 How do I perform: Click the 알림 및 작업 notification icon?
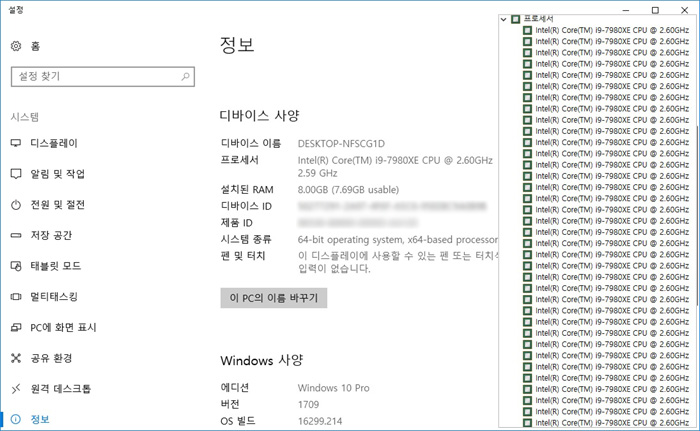click(x=16, y=174)
